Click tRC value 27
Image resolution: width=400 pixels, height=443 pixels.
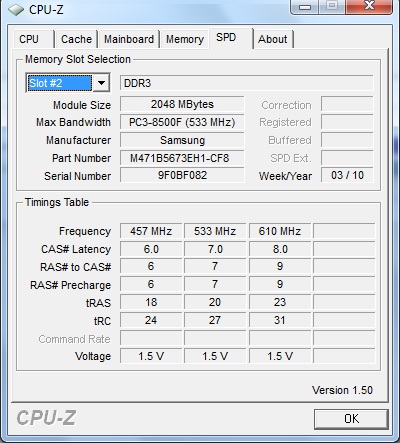click(215, 320)
